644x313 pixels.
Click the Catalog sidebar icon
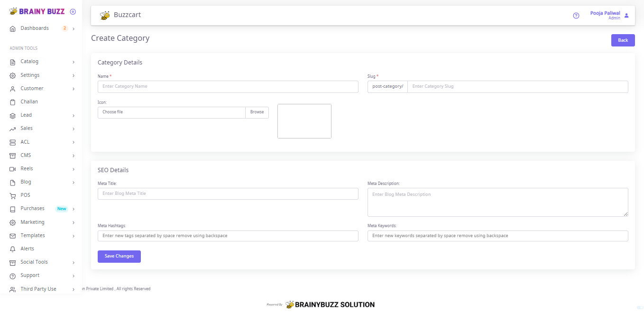[12, 61]
